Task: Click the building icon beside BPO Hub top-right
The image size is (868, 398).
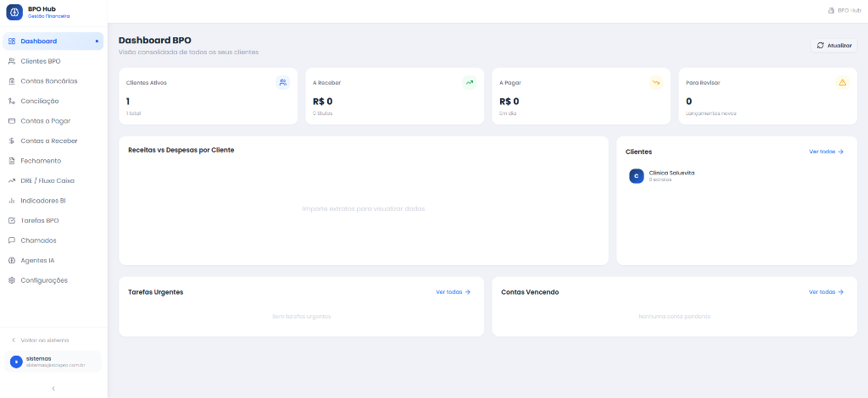Action: pos(831,10)
